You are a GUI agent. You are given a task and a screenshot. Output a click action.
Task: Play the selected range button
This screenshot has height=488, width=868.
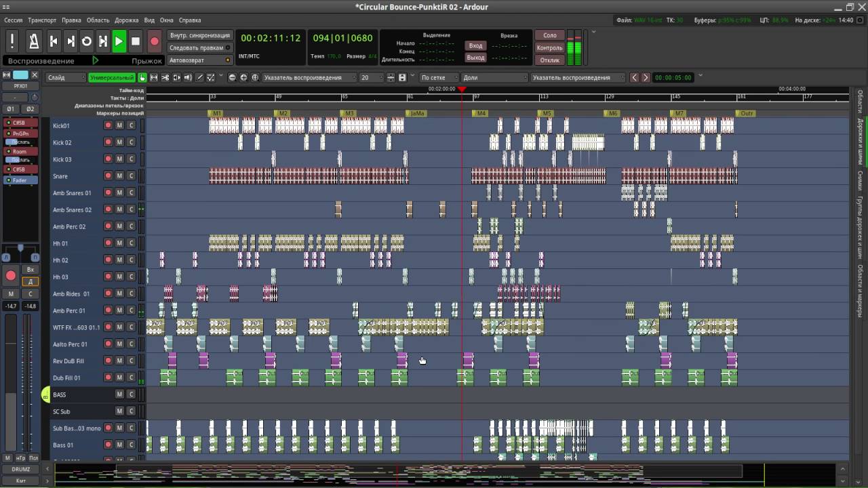tap(102, 41)
